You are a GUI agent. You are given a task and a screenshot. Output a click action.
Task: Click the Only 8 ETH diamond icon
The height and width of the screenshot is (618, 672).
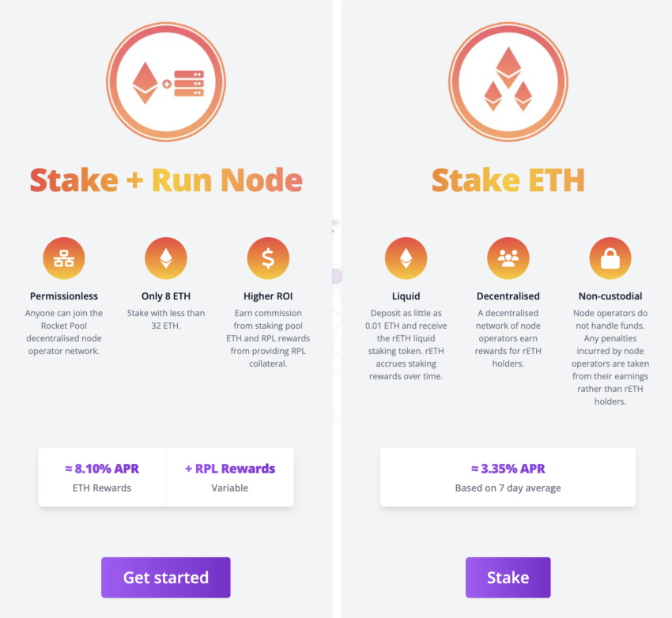pyautogui.click(x=166, y=258)
